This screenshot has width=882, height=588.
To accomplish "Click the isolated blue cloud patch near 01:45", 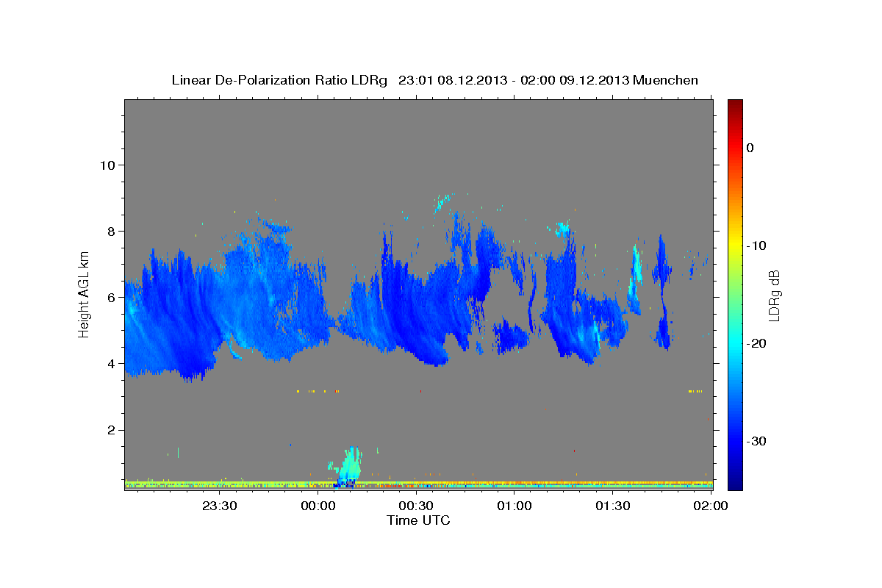I will point(663,294).
